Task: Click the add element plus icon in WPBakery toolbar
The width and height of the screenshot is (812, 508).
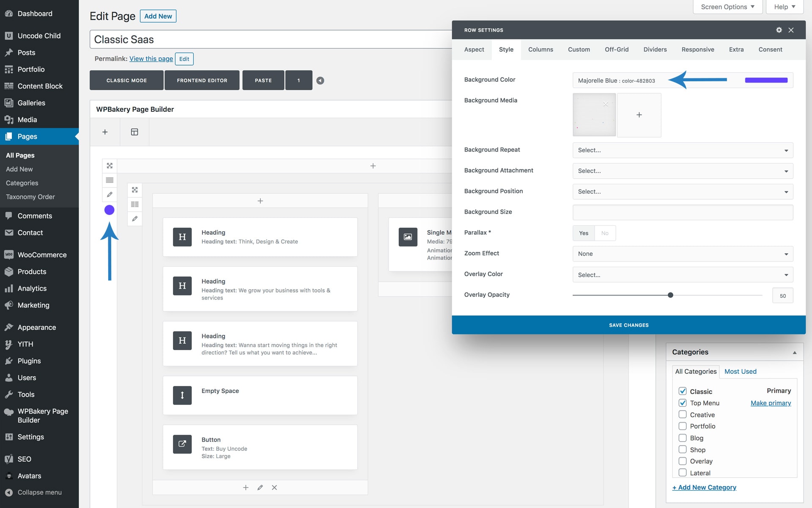Action: coord(105,132)
